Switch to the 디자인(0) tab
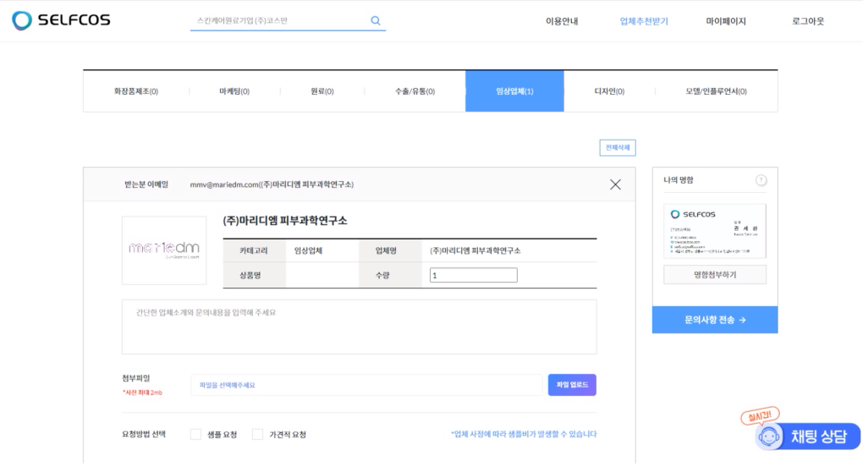Screen dimensions: 868x467 [609, 91]
